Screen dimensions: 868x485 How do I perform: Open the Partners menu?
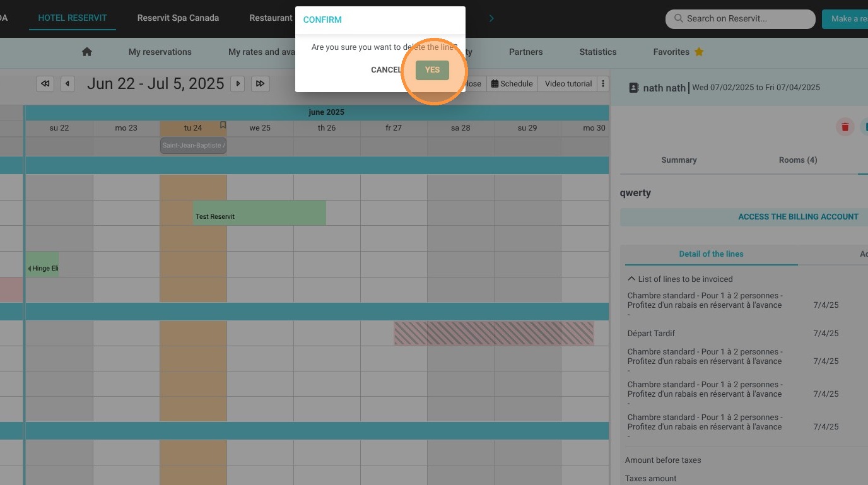coord(525,52)
